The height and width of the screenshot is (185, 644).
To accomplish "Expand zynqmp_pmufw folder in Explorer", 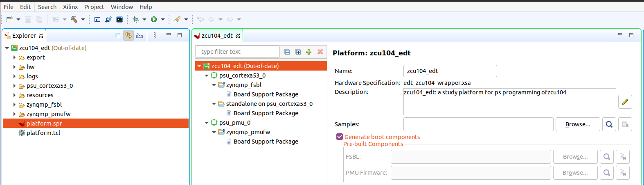I will [x=14, y=114].
